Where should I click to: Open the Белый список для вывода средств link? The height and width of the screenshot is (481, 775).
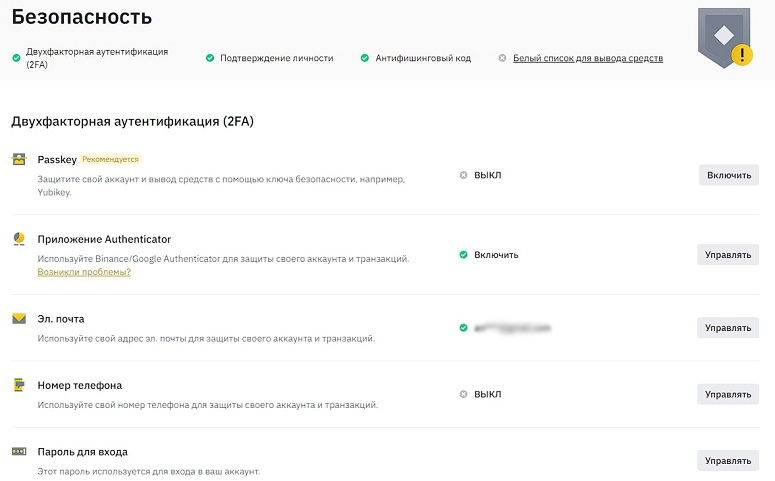(588, 58)
